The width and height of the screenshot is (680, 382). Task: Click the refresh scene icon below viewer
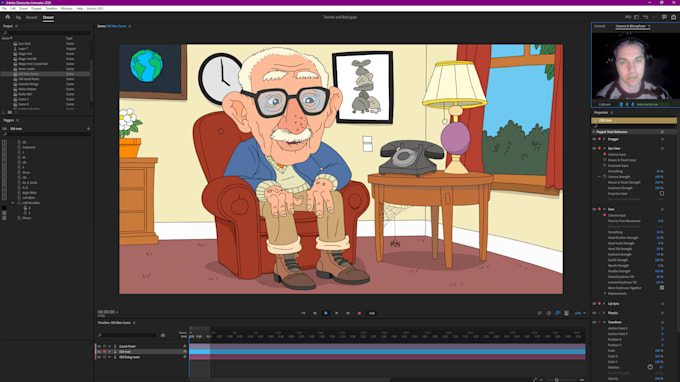tap(539, 313)
